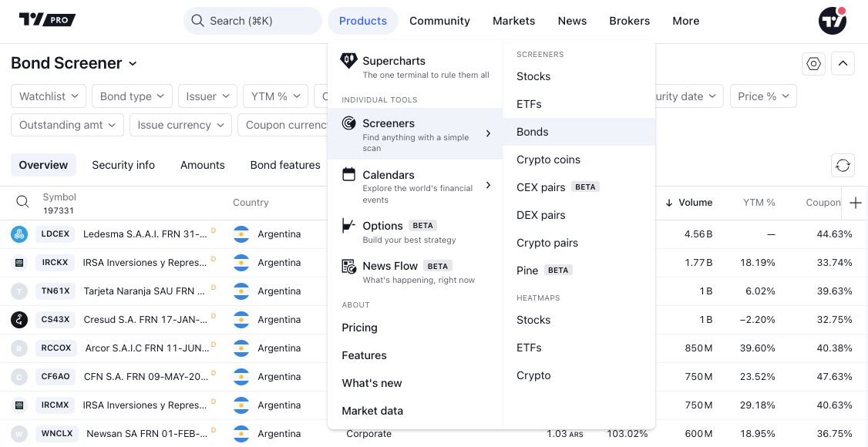Viewport: 868px width, 447px height.
Task: Open the Community menu
Action: point(439,21)
